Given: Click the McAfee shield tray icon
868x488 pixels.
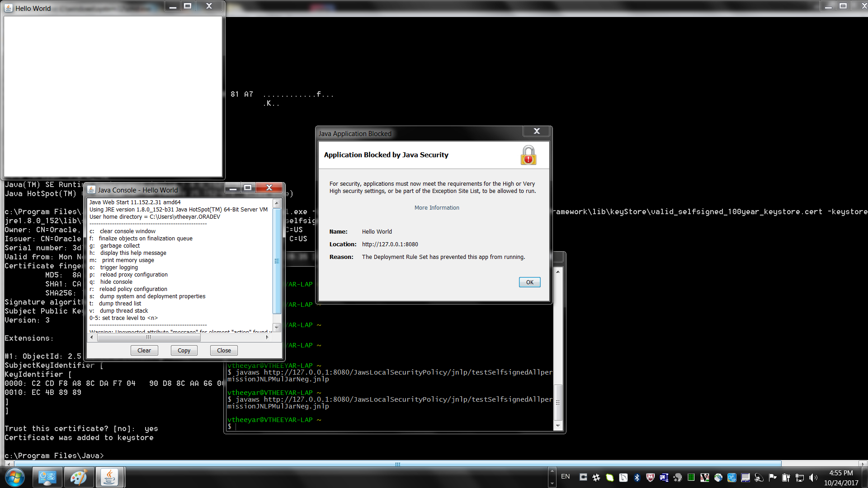Looking at the screenshot, I should (x=651, y=478).
